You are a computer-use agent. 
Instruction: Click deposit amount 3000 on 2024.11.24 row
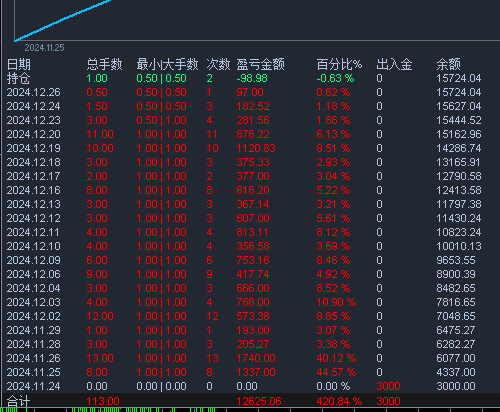click(388, 386)
